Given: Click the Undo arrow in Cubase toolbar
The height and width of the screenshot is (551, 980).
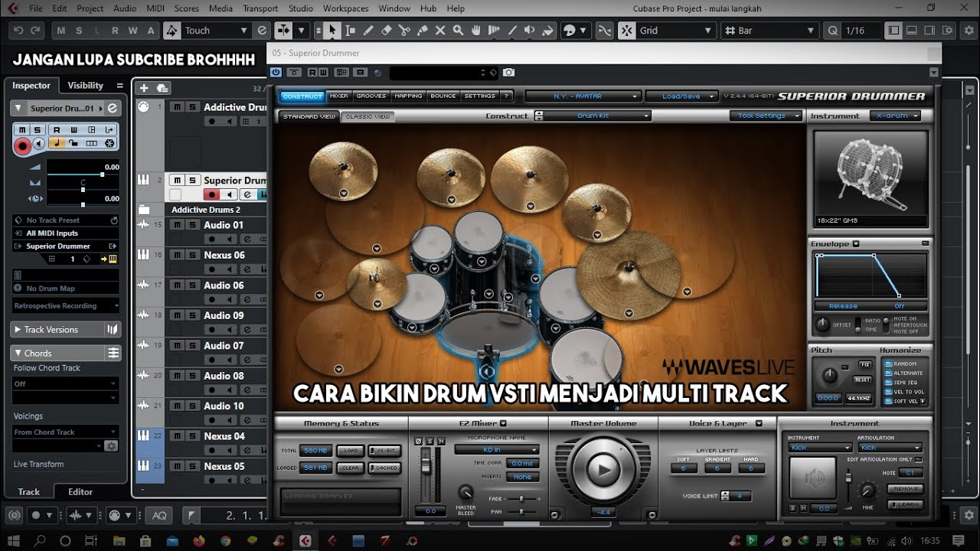Looking at the screenshot, I should [x=18, y=31].
